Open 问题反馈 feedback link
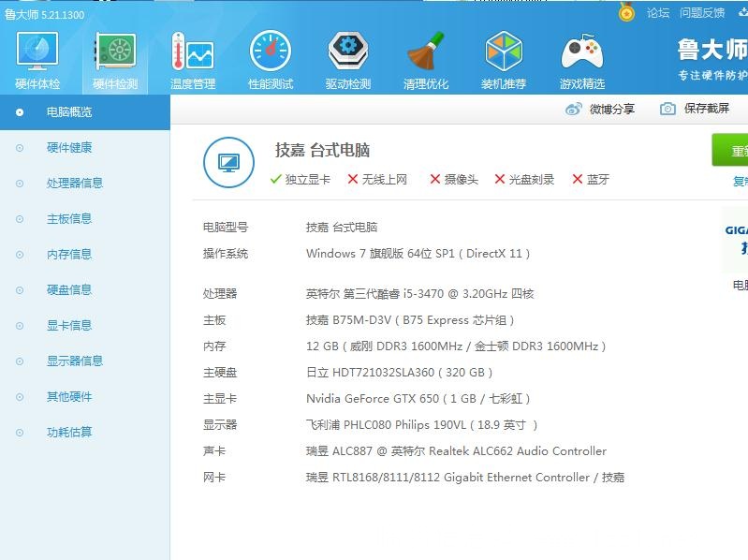Screen dimensions: 748x560 (702, 13)
